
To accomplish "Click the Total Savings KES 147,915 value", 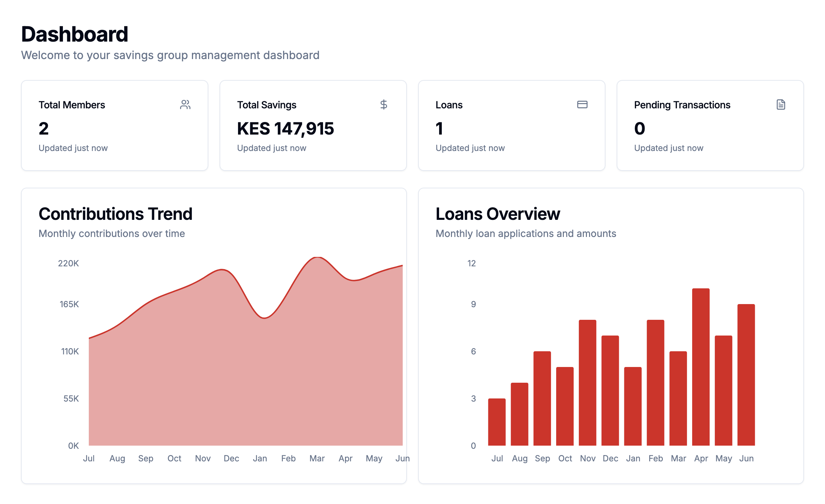I will pyautogui.click(x=285, y=129).
